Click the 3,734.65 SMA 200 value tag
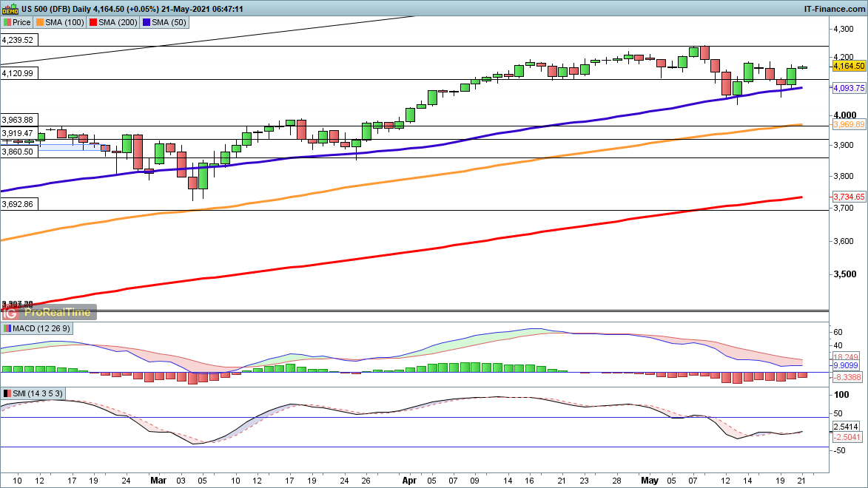 coord(850,197)
